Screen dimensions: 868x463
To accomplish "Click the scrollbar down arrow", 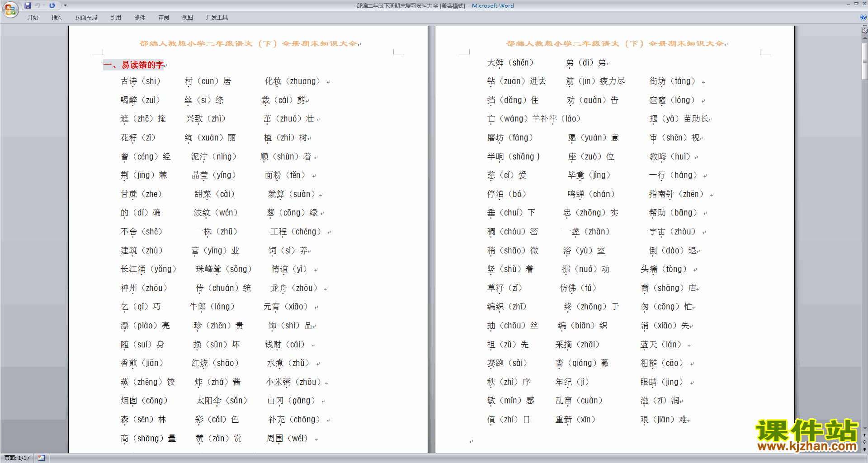I will coord(864,428).
